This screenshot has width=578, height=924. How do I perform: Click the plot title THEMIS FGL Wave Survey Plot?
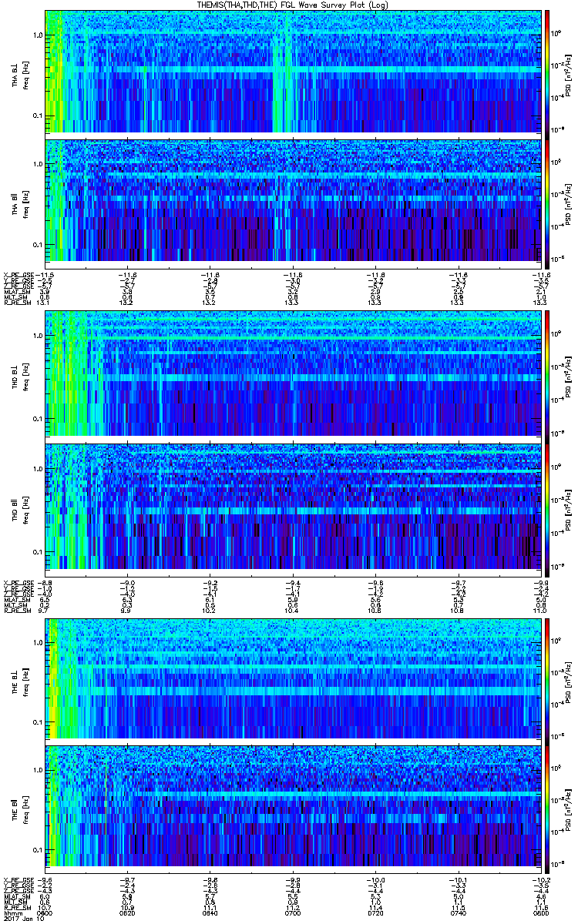tap(292, 5)
